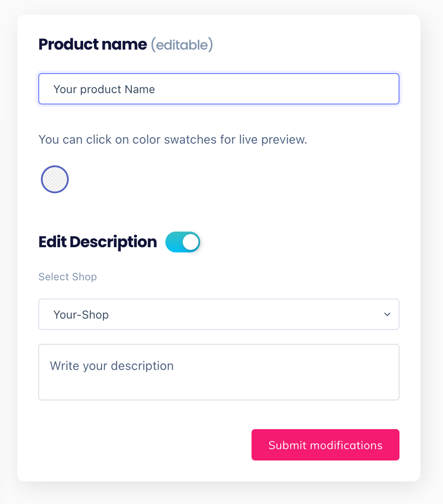This screenshot has height=504, width=443.
Task: Click the Product name input field
Action: pyautogui.click(x=218, y=89)
